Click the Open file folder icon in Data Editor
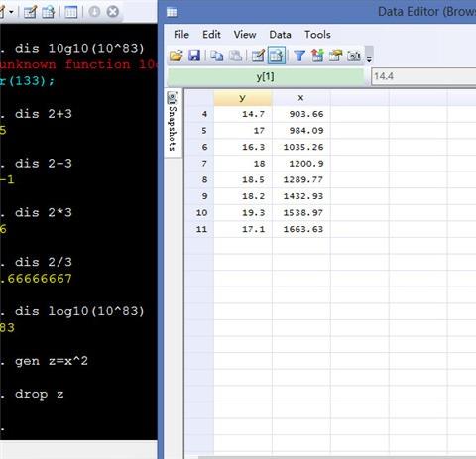The height and width of the screenshot is (459, 476). (177, 56)
